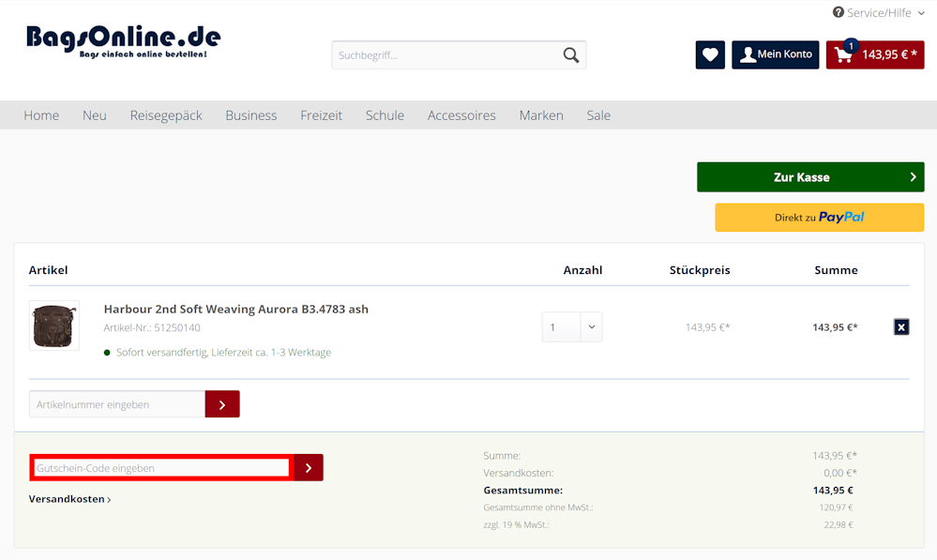937x560 pixels.
Task: Click the Stückpreis column header
Action: click(x=700, y=270)
